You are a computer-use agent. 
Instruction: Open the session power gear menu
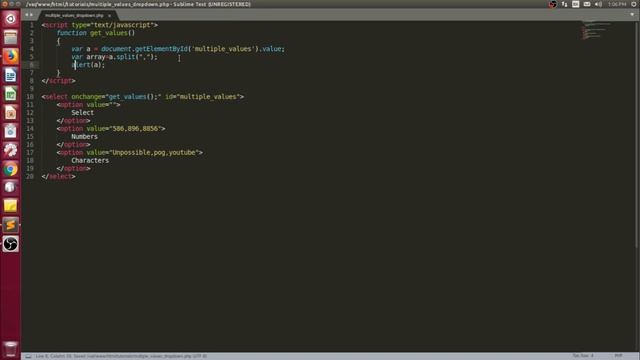click(x=634, y=4)
